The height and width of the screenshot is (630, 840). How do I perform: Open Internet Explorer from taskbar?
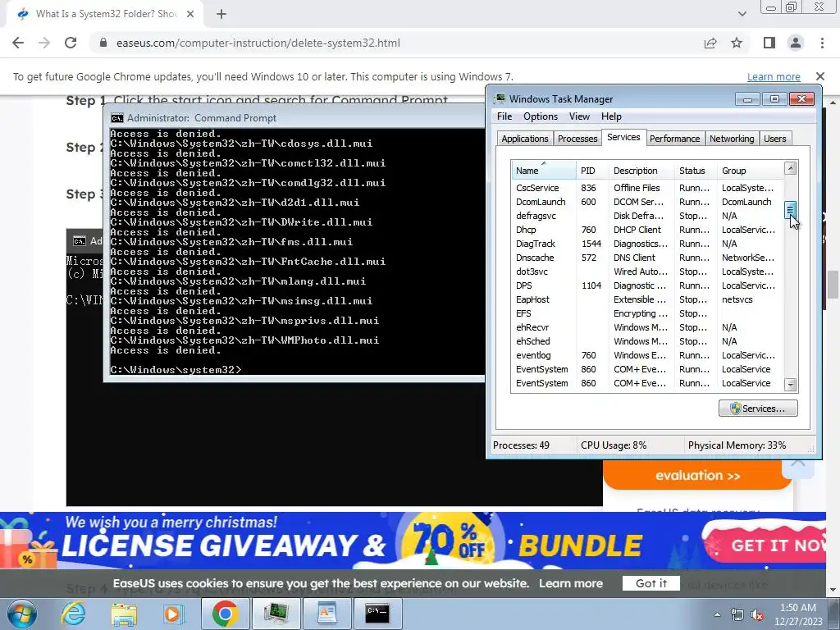click(74, 614)
